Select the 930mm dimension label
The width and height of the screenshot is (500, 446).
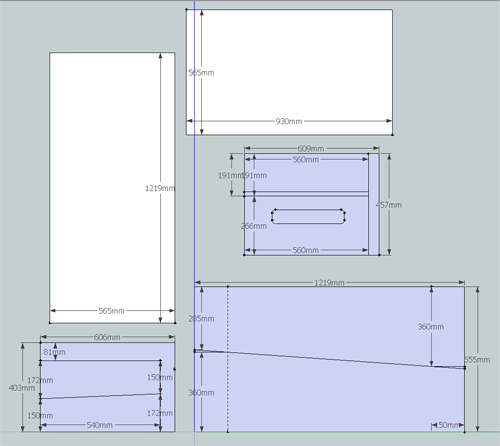click(x=289, y=121)
